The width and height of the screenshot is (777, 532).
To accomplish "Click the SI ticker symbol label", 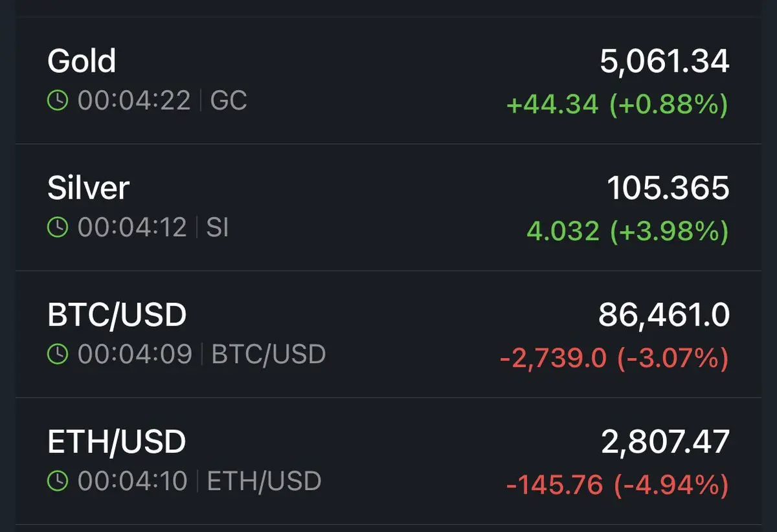I will pyautogui.click(x=218, y=227).
